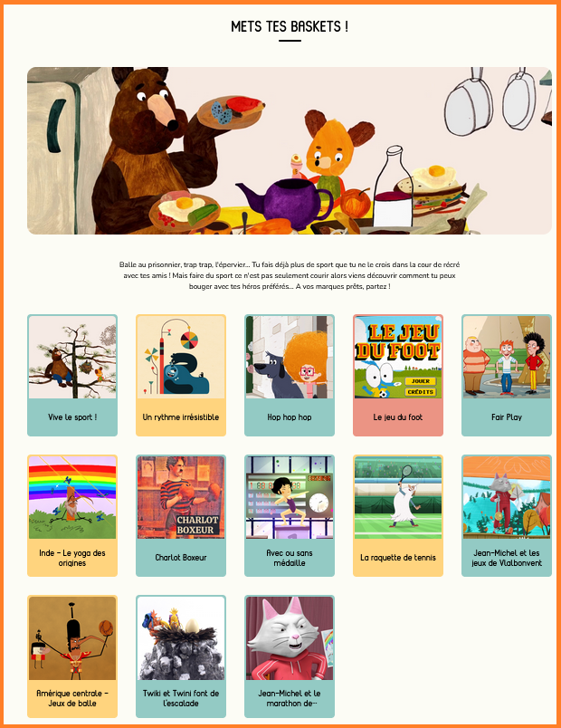Click the METS TES BASKETS ! heading

[x=290, y=26]
